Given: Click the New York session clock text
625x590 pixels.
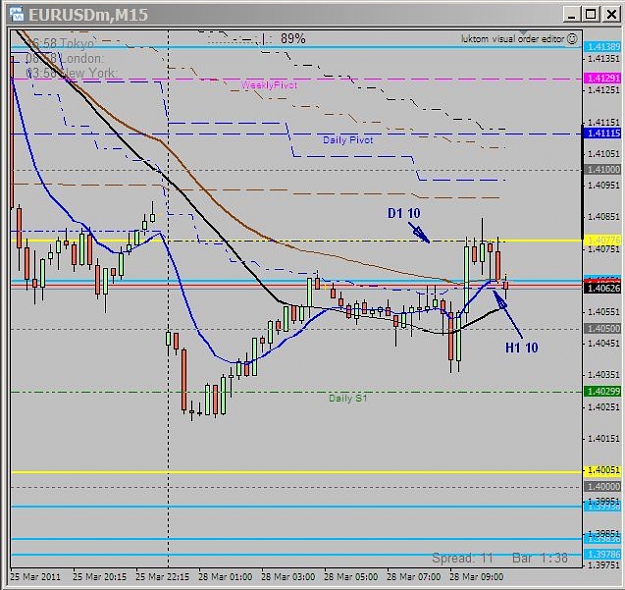Looking at the screenshot, I should click(71, 73).
